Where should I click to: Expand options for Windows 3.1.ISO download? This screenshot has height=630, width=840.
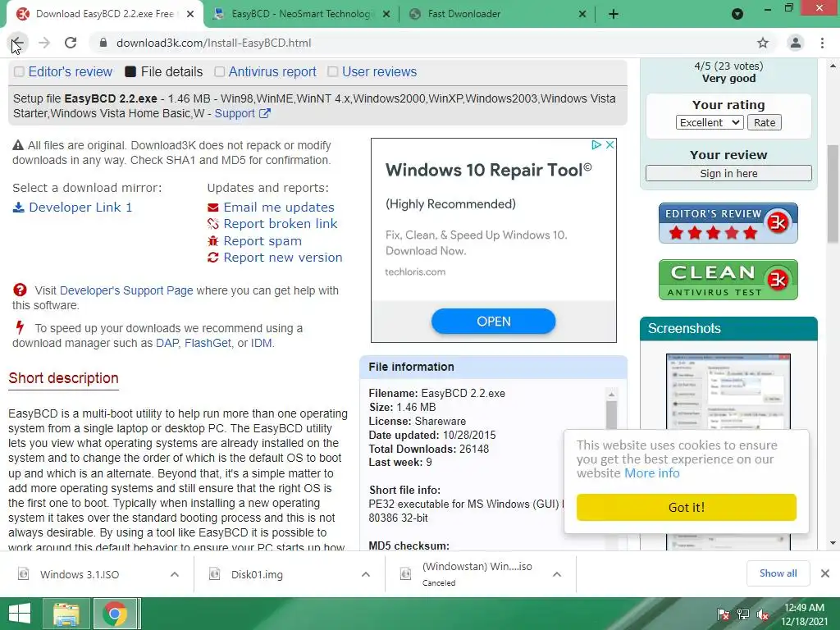[175, 574]
